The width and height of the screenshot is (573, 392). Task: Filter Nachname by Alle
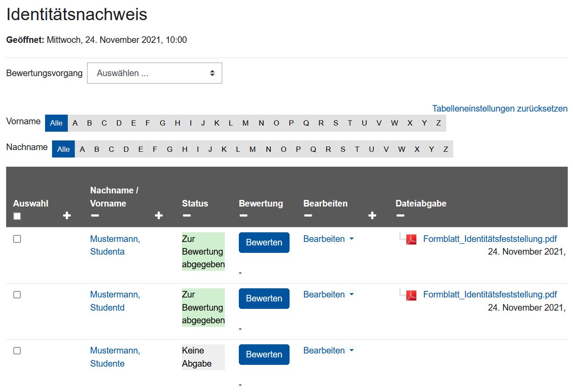click(x=63, y=149)
